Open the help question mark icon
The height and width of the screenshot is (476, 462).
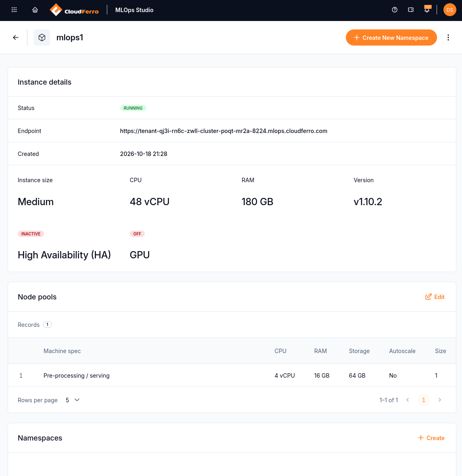[395, 10]
